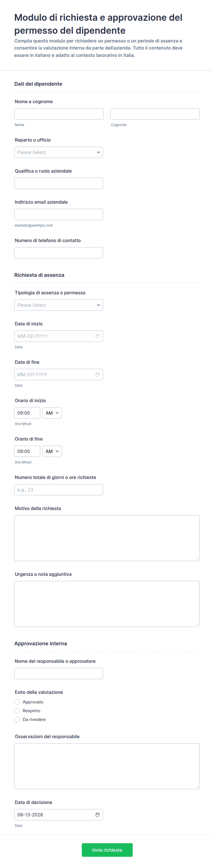
Task: Click the Osservazioni del responsabile text area
Action: 107,766
